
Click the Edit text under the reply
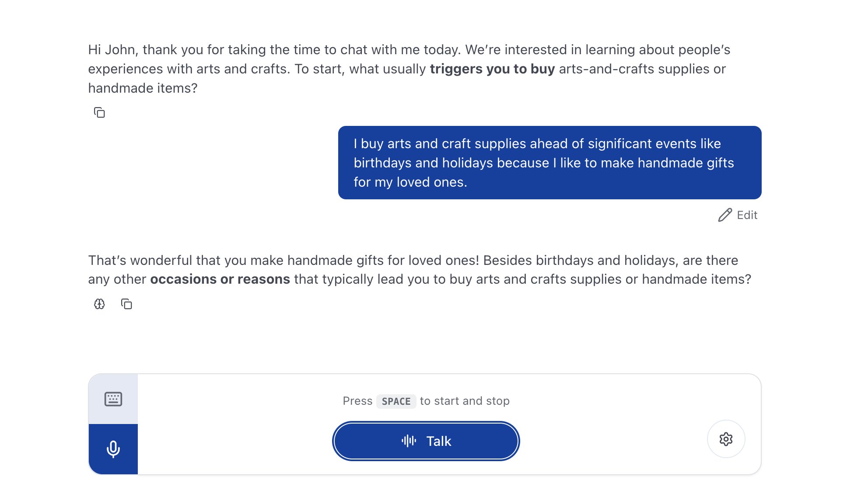click(747, 215)
